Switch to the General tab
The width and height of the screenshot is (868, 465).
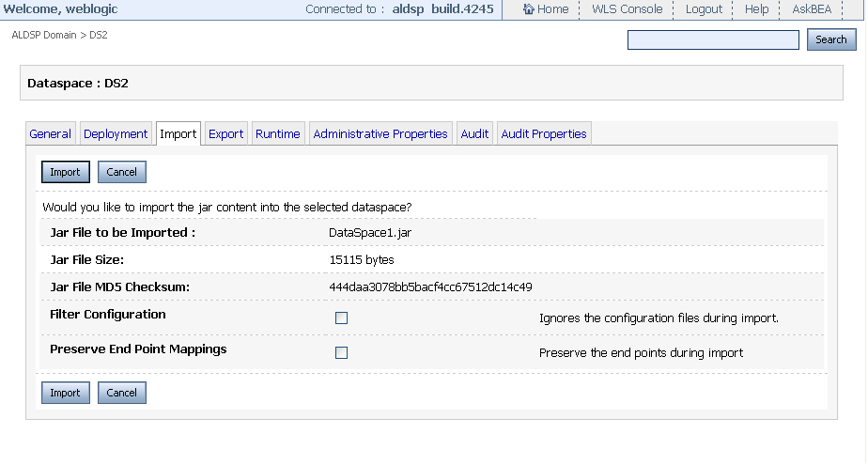[51, 134]
